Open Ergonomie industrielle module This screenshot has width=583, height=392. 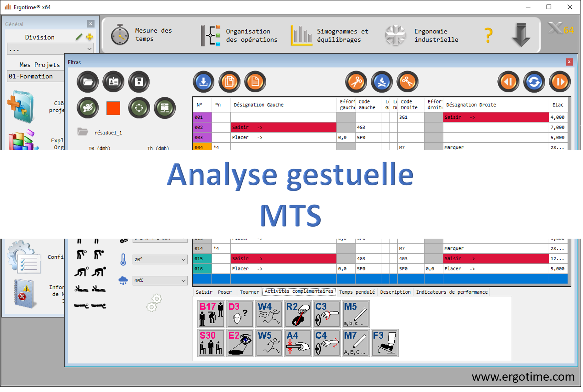[422, 35]
